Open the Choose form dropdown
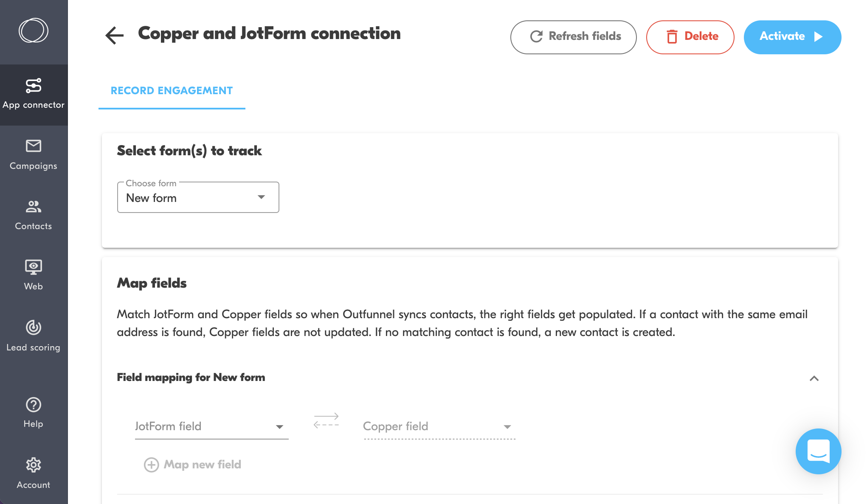The image size is (867, 504). coord(198,197)
